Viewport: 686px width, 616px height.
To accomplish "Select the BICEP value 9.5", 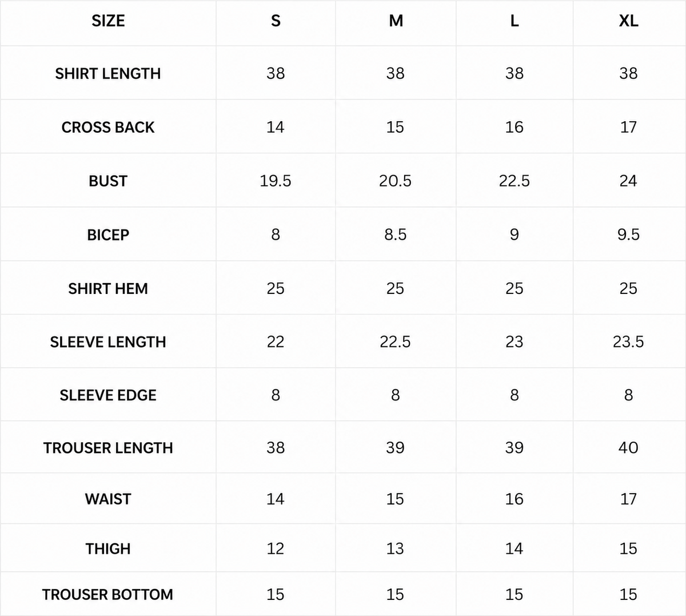I will [628, 235].
